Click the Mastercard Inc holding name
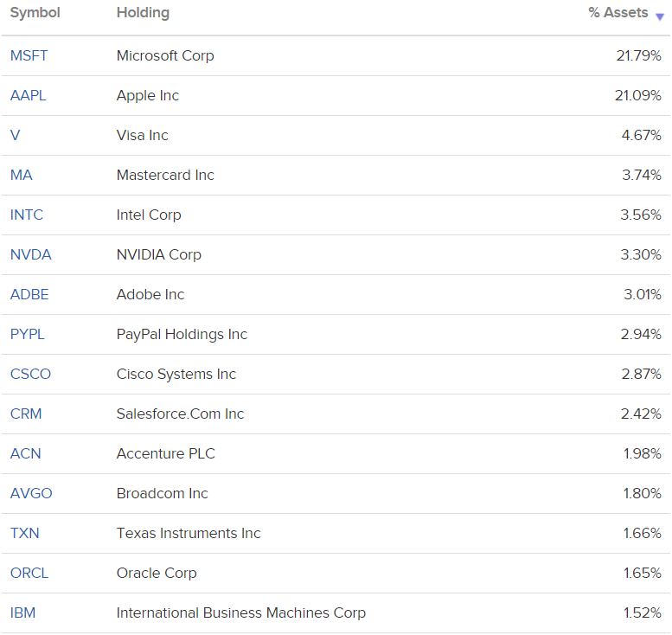The width and height of the screenshot is (672, 635). pos(165,176)
